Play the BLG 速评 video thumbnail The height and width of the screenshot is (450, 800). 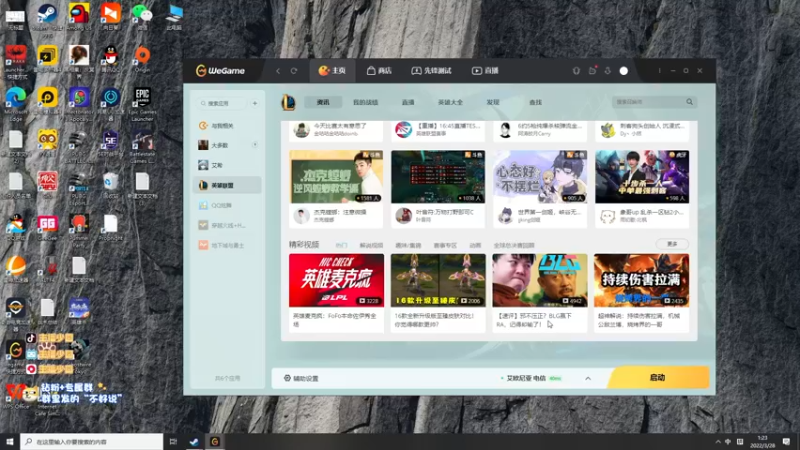(540, 281)
